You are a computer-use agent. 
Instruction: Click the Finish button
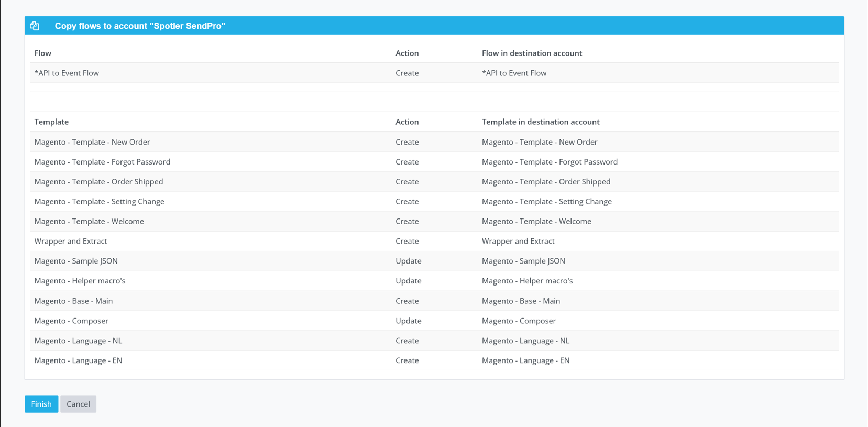tap(41, 404)
